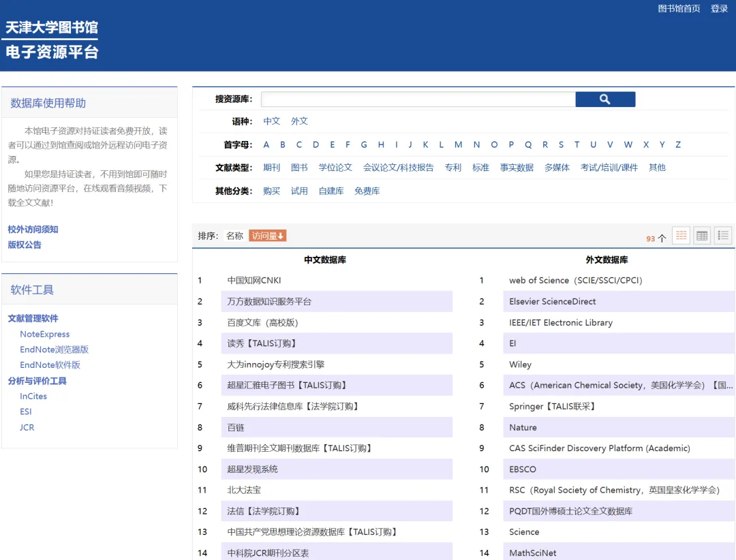Select 专利 document type filter
This screenshot has width=736, height=560.
(453, 168)
